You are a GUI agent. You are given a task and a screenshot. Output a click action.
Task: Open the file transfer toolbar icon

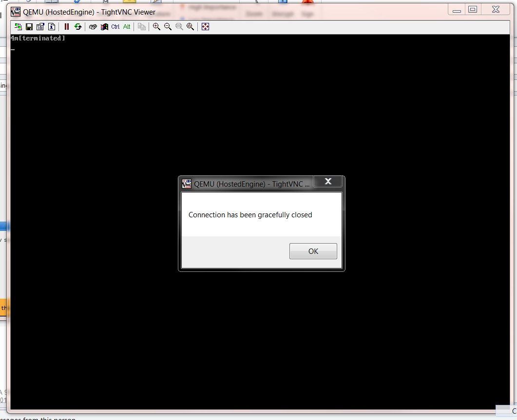(142, 27)
